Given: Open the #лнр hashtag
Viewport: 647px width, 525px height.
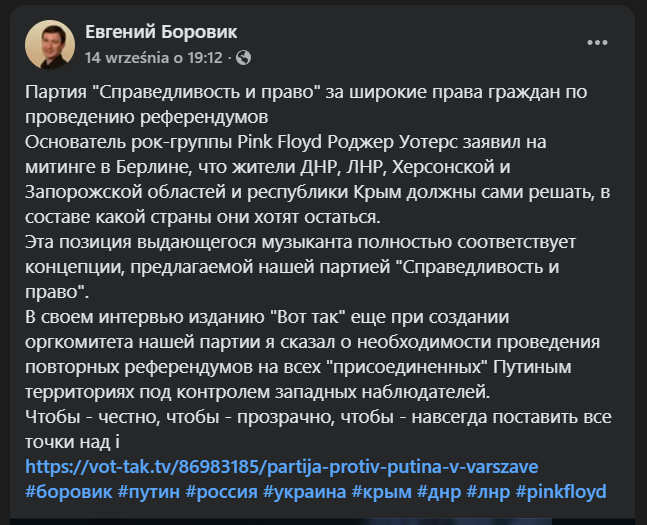Looking at the screenshot, I should click(x=489, y=492).
